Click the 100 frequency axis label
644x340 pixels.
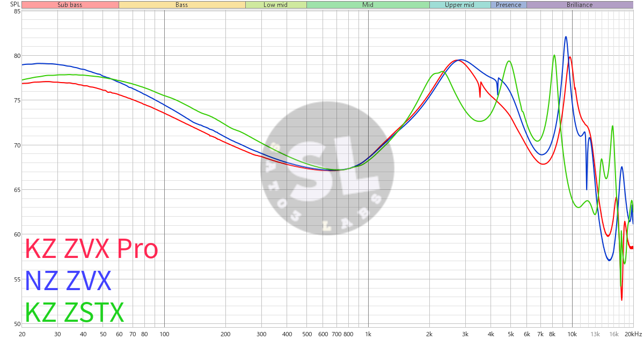click(164, 334)
